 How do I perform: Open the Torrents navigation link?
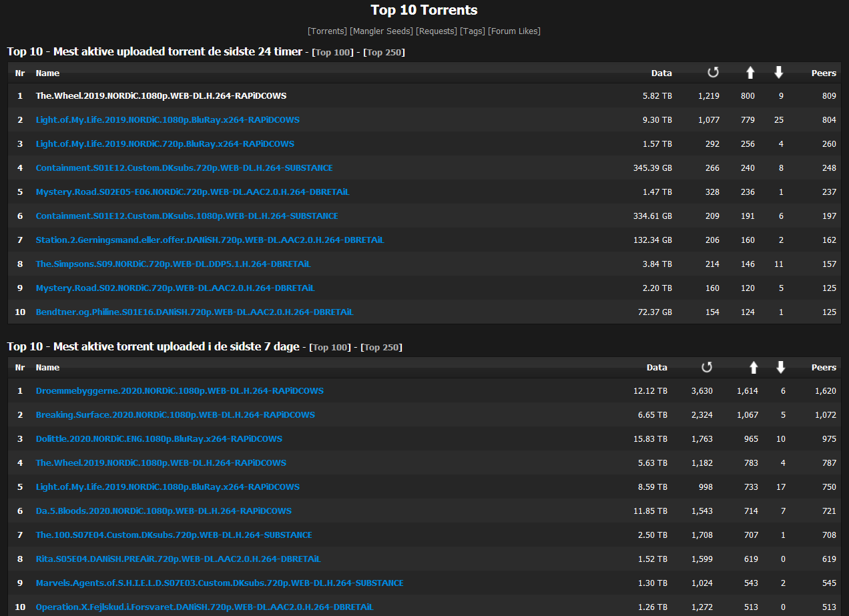coord(327,31)
